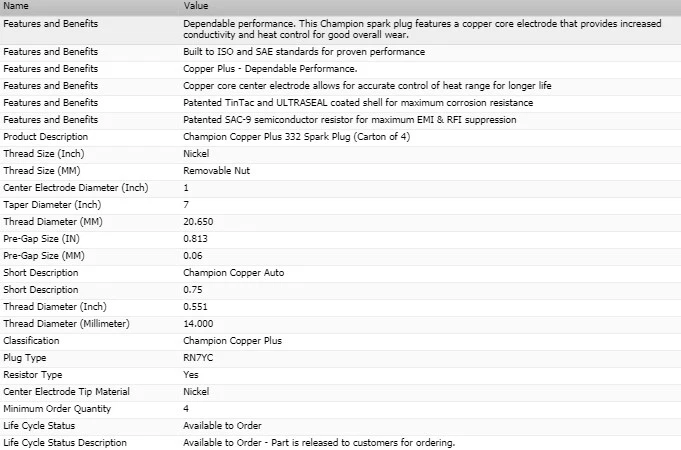Viewport: 681px width, 450px height.
Task: Click 'Part is released to customers for ordering' value
Action: pyautogui.click(x=363, y=443)
